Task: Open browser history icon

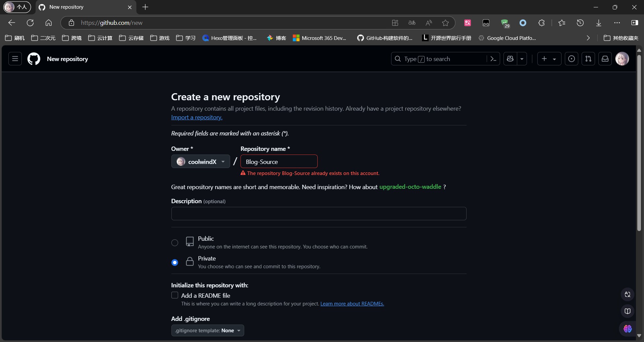Action: [580, 23]
